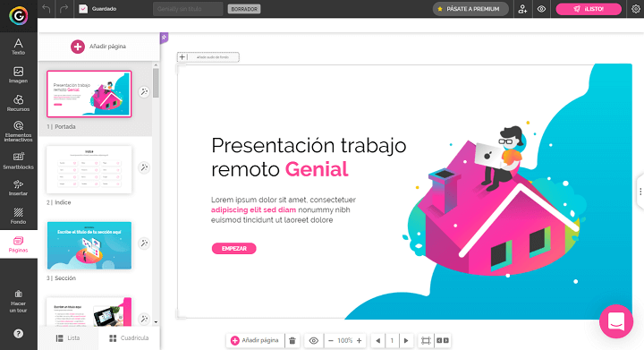Image resolution: width=644 pixels, height=350 pixels.
Task: Click Añadir página in bottom toolbar
Action: click(255, 340)
